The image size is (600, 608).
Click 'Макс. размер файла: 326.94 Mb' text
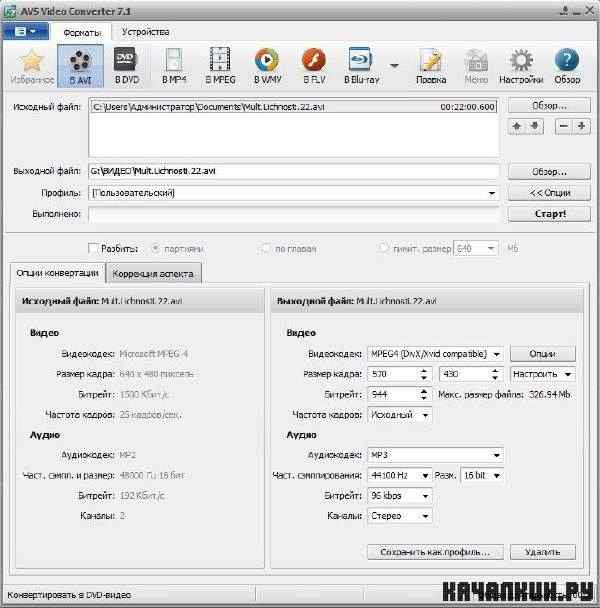click(x=504, y=395)
